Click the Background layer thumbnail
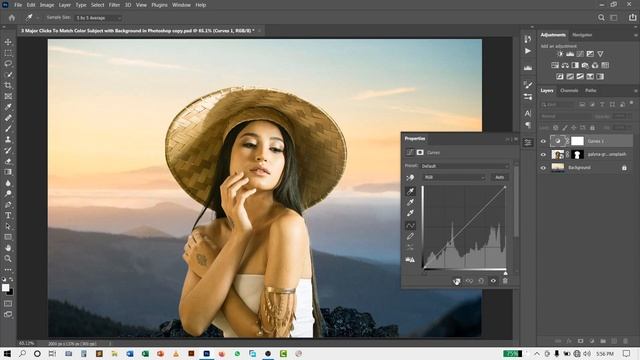640x360 pixels. 558,168
